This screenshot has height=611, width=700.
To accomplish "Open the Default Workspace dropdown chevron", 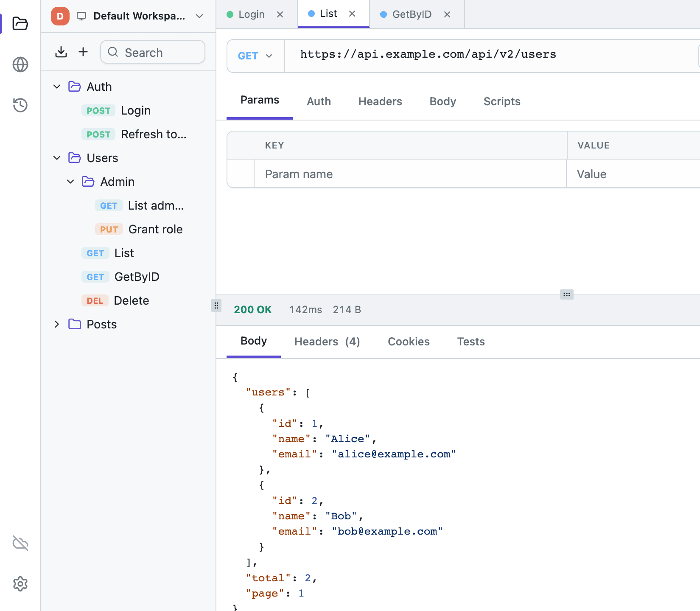I will pyautogui.click(x=199, y=16).
